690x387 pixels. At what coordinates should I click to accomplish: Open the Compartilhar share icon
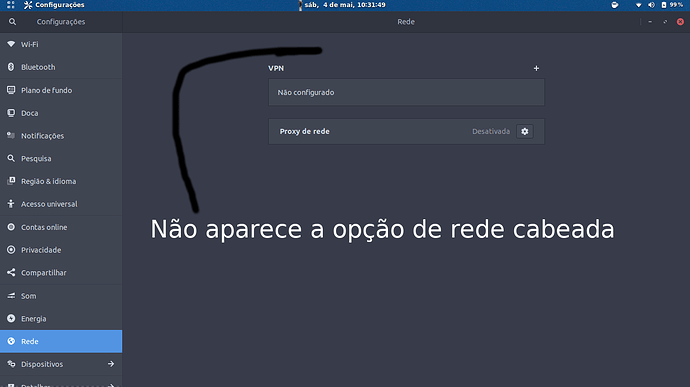[11, 273]
